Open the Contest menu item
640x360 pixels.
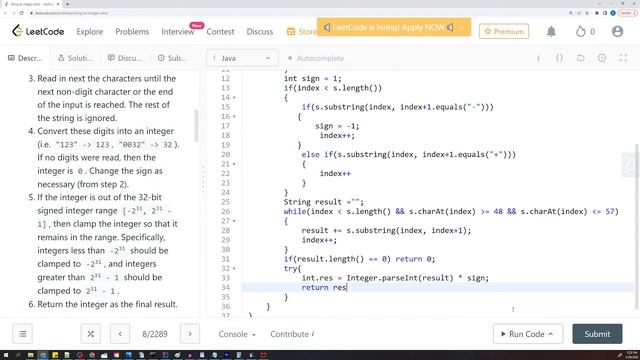(x=220, y=31)
